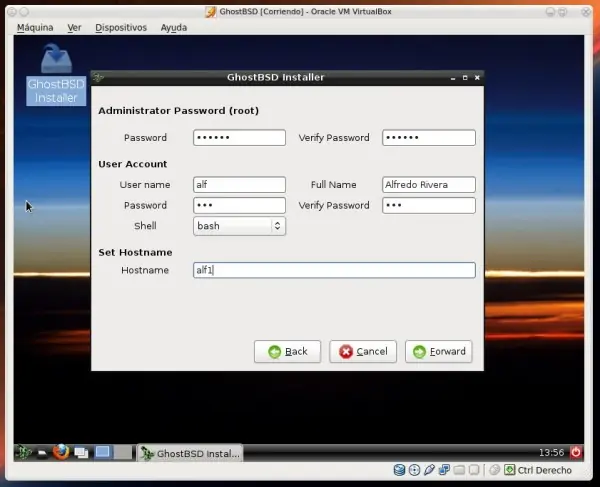Open the Shell dropdown showing bash
600x487 pixels.
(240, 226)
